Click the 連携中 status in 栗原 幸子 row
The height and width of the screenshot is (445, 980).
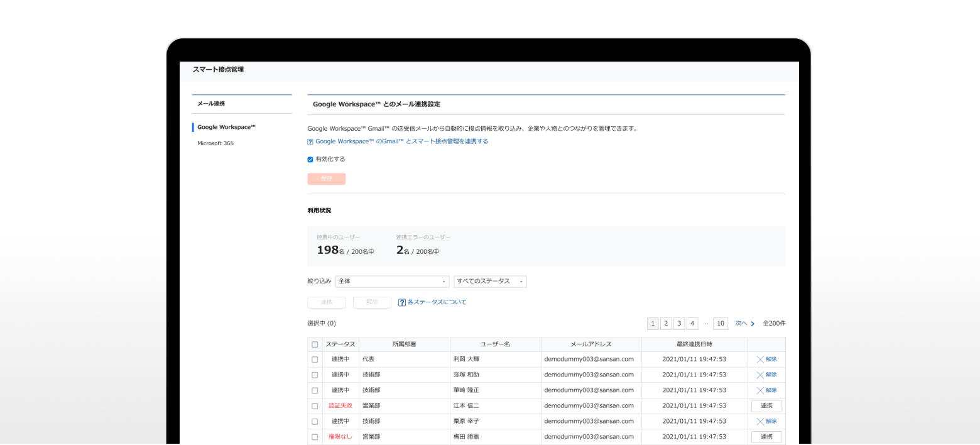coord(340,421)
